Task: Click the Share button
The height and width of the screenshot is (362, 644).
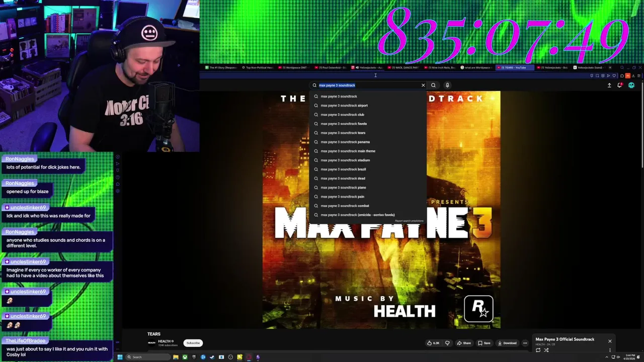Action: [x=464, y=343]
